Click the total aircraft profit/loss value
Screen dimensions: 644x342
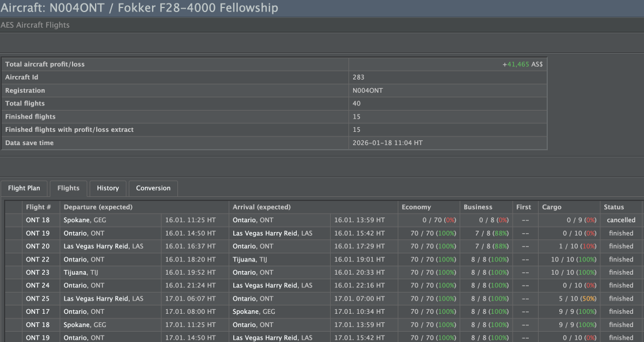tap(522, 64)
